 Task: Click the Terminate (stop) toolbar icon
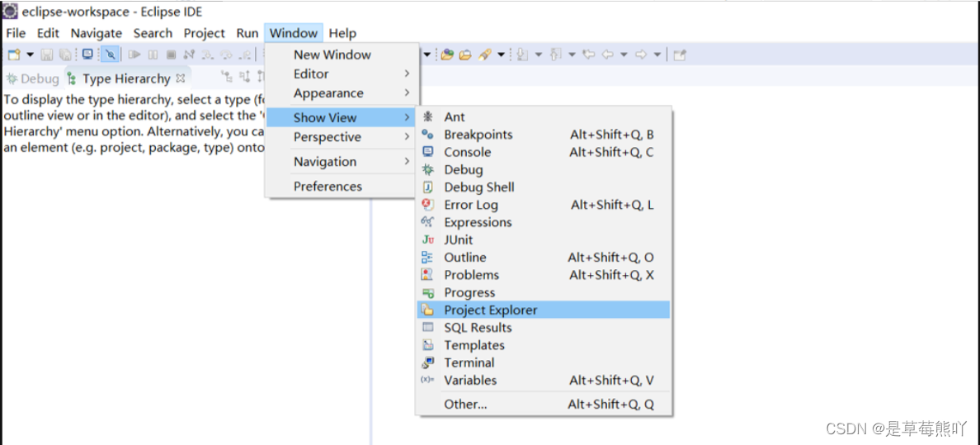(171, 54)
